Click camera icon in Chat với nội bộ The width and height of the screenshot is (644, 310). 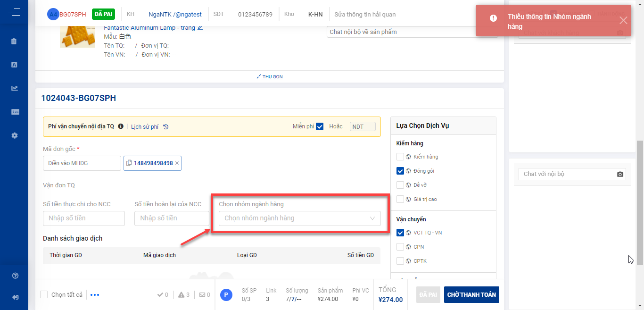[620, 174]
